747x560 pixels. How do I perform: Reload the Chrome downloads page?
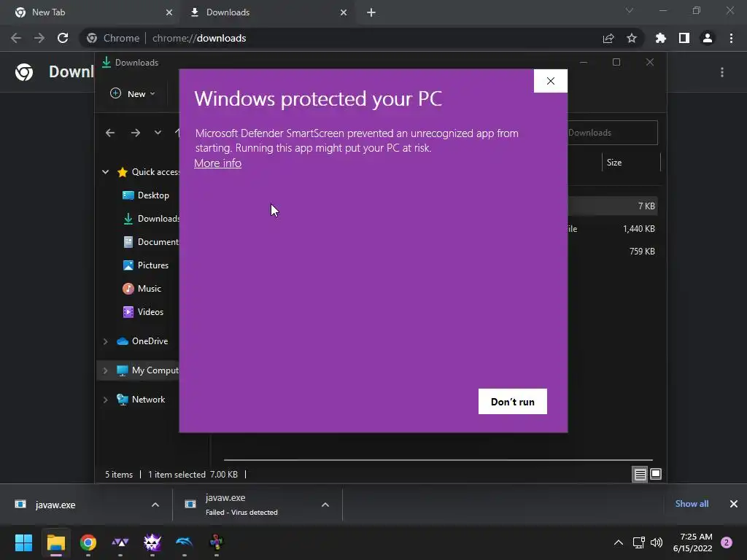pos(63,38)
